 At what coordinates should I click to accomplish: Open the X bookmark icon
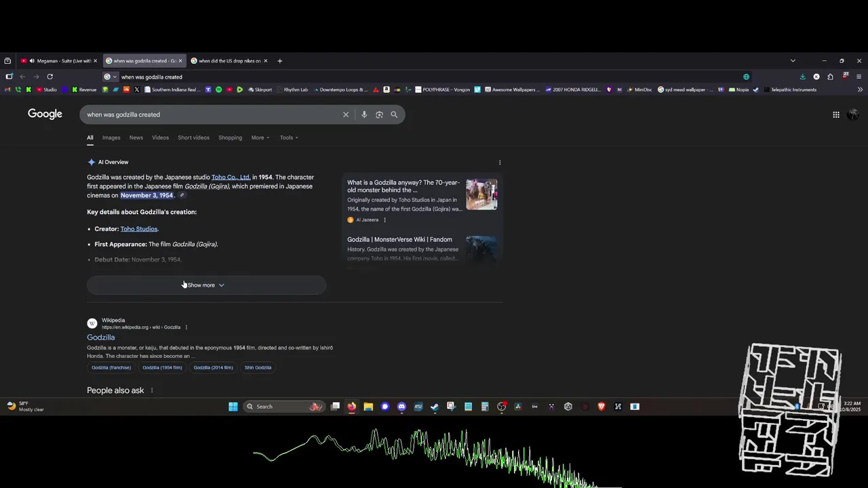point(137,89)
